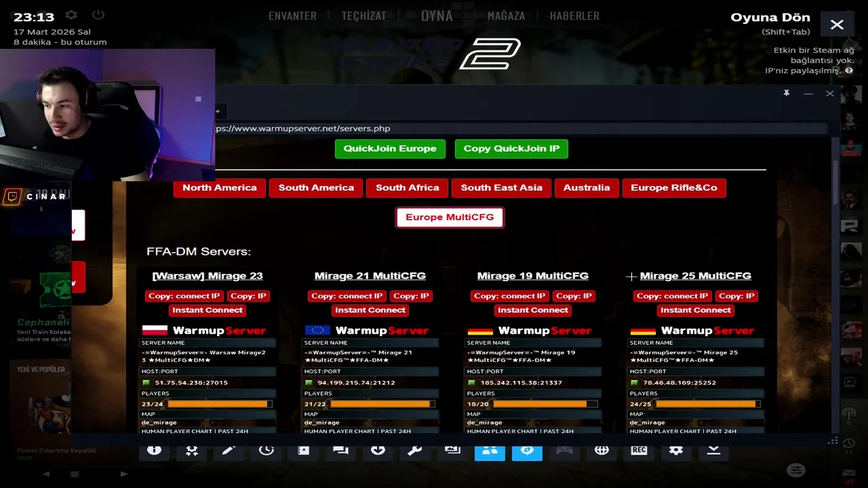Instant Connect to Mirage 19 MultiCFG
Viewport: 868px width, 488px height.
coord(533,310)
